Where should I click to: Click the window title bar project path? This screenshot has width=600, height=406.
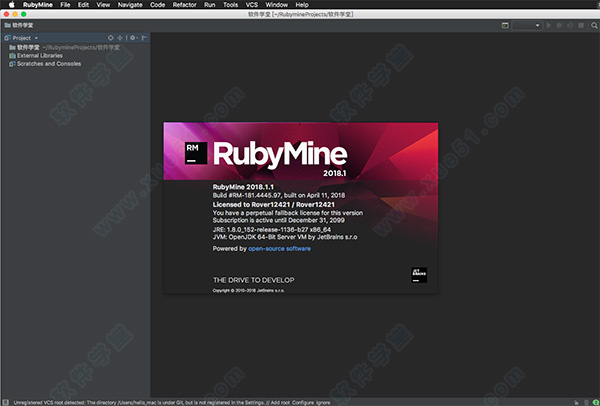300,14
